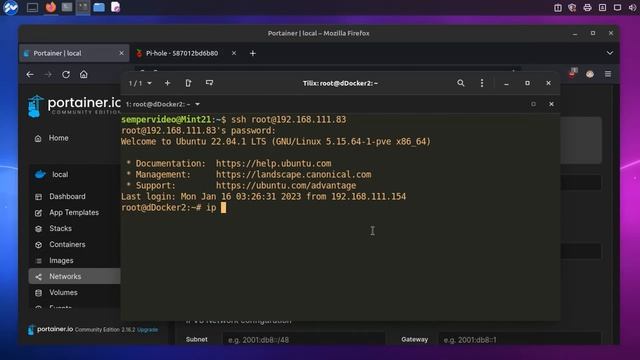Screen dimensions: 640x360
Task: Switch to Portainer | local tab
Action: 74,53
